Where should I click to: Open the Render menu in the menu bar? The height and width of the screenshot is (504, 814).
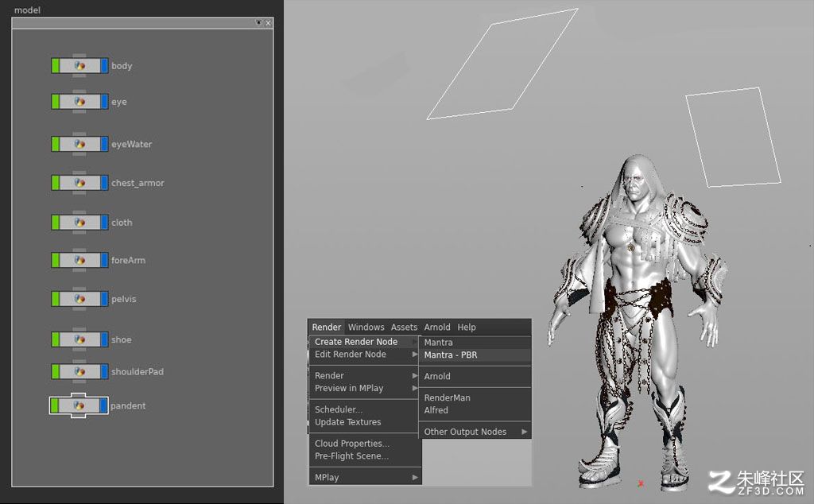[327, 327]
